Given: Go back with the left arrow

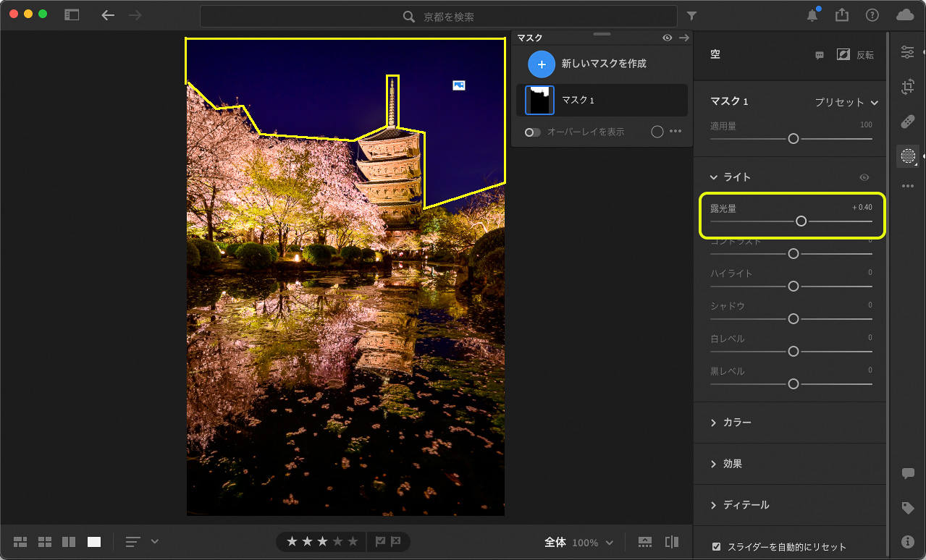Looking at the screenshot, I should click(108, 15).
